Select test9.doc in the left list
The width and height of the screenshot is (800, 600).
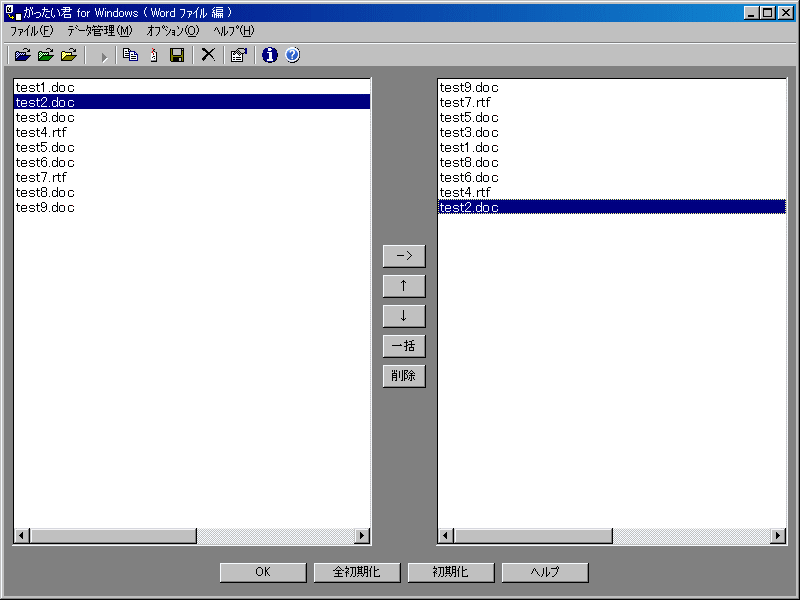192,207
